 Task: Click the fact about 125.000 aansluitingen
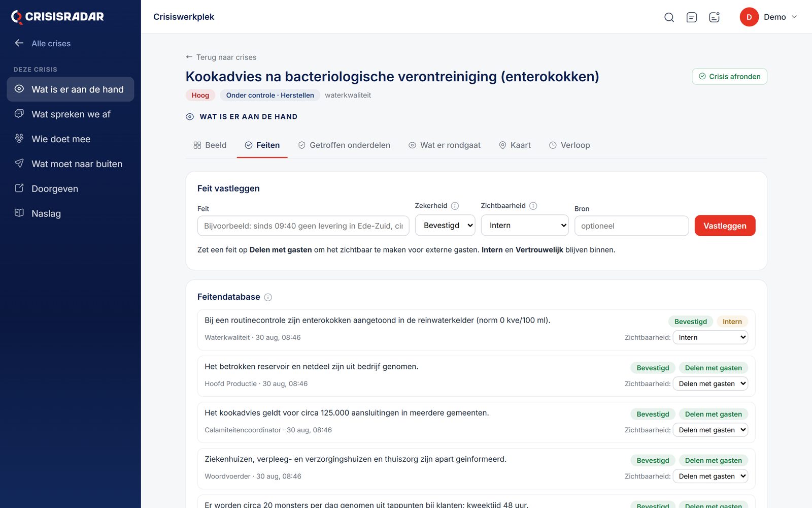[x=347, y=413]
